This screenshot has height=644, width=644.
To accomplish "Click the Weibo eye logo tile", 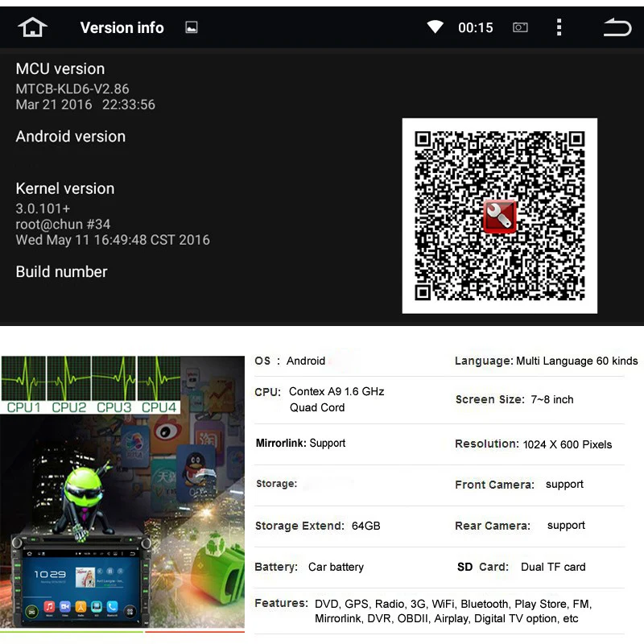I will click(167, 431).
